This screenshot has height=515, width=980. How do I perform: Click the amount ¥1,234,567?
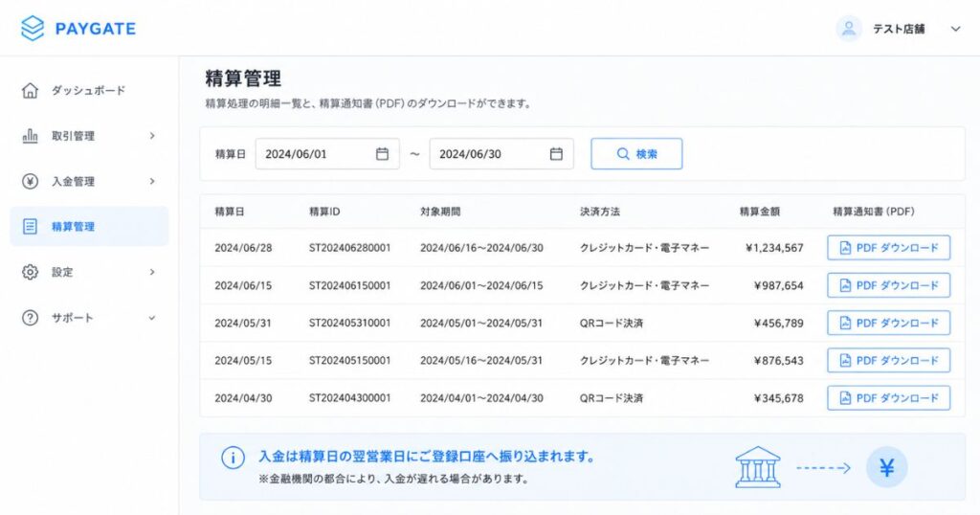pyautogui.click(x=774, y=248)
